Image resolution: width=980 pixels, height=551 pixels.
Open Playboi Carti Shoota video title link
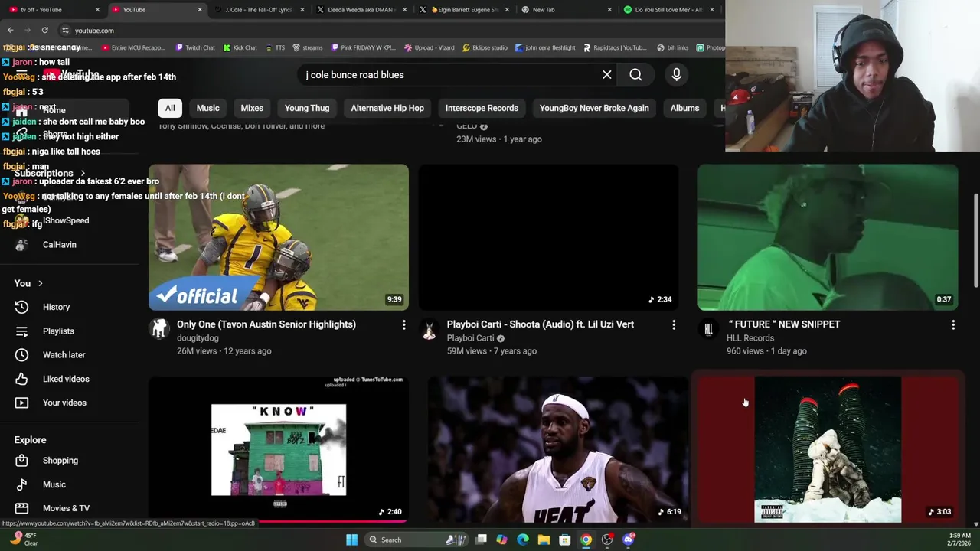[541, 324]
